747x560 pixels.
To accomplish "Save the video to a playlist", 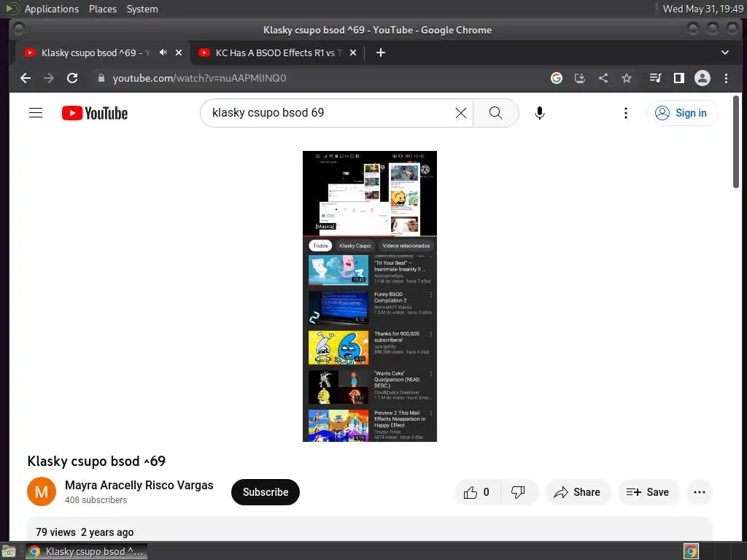I will pyautogui.click(x=648, y=492).
